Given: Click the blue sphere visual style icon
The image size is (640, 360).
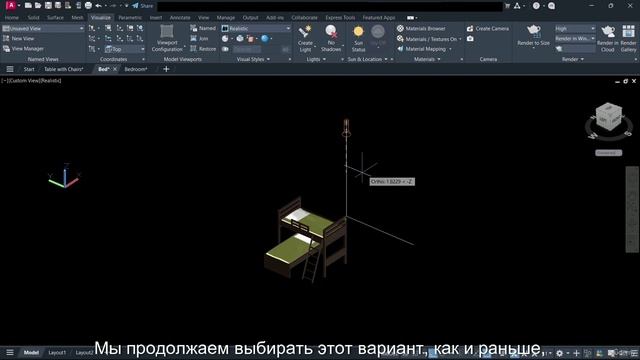Looking at the screenshot, I should [x=265, y=38].
